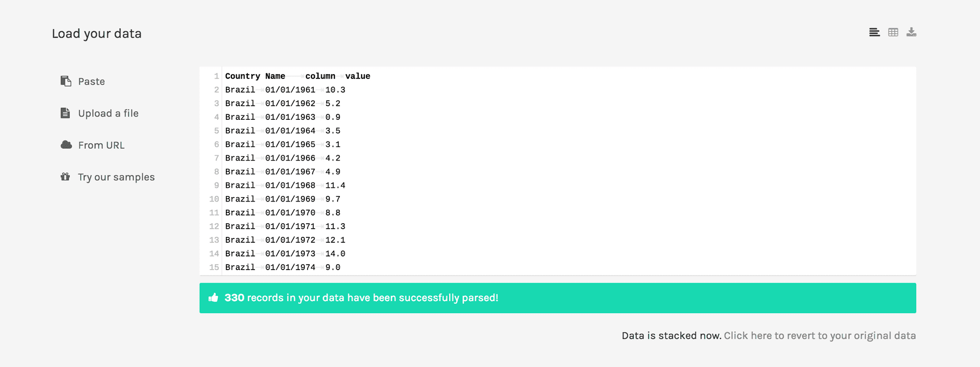Screen dimensions: 980x367
Task: Select the raw text view icon
Action: click(874, 32)
